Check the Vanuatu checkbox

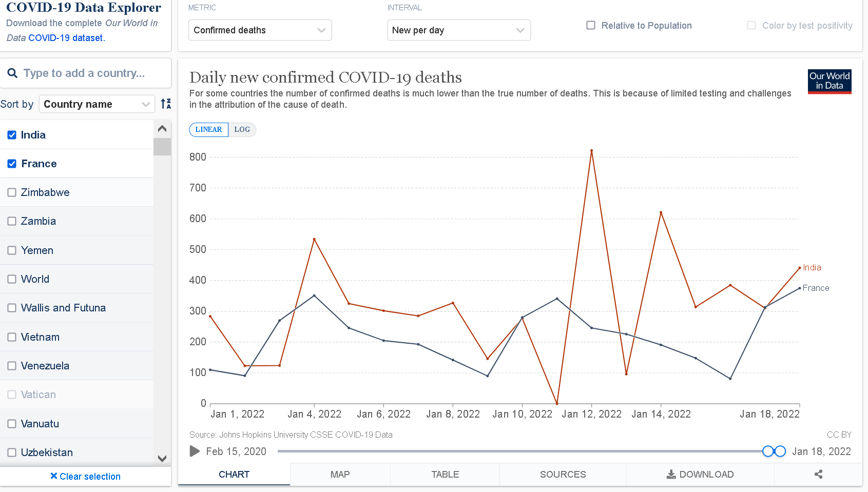12,424
